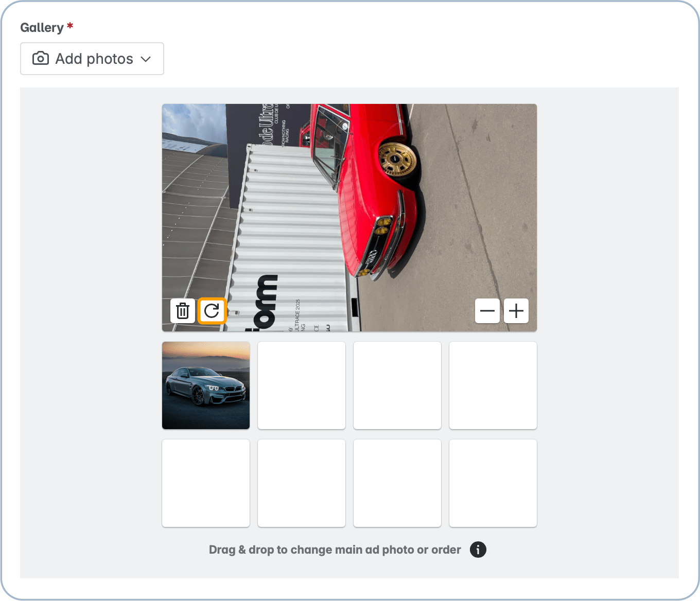This screenshot has height=601, width=700.
Task: Click the camera icon in Add photos
Action: coord(41,59)
